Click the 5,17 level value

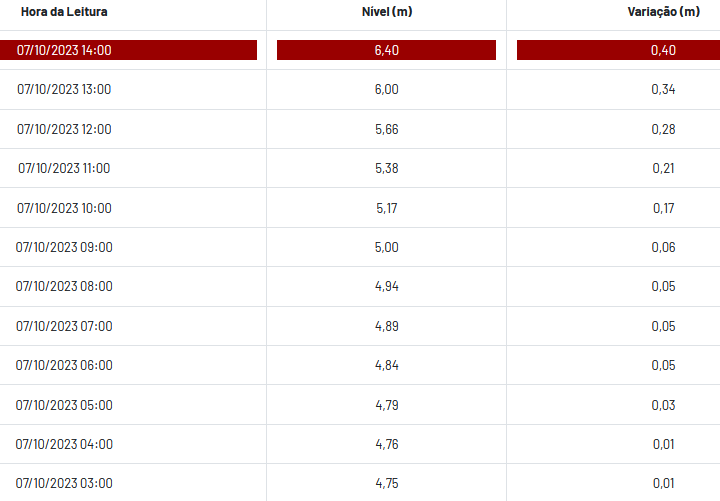click(x=387, y=208)
